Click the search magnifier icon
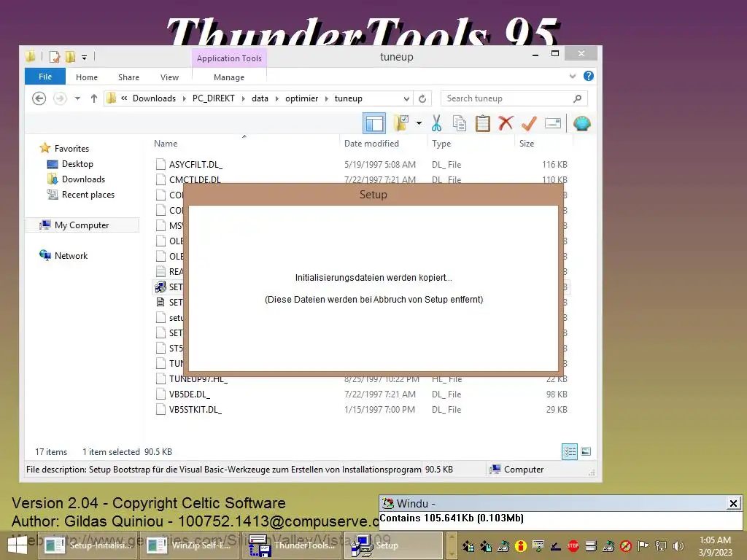Screen dimensions: 747x560 click(x=578, y=98)
